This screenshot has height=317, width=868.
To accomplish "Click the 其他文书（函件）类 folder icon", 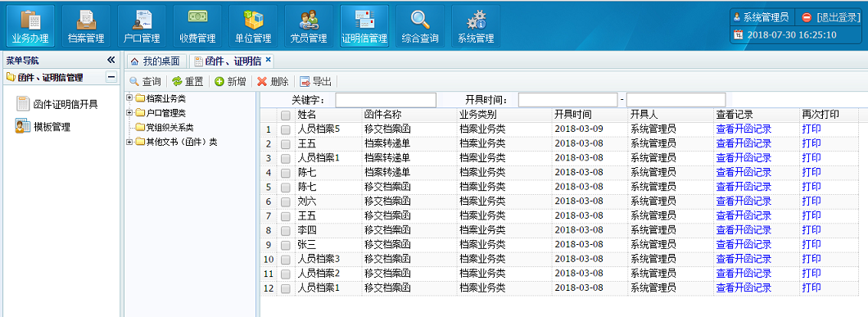I will click(x=140, y=142).
